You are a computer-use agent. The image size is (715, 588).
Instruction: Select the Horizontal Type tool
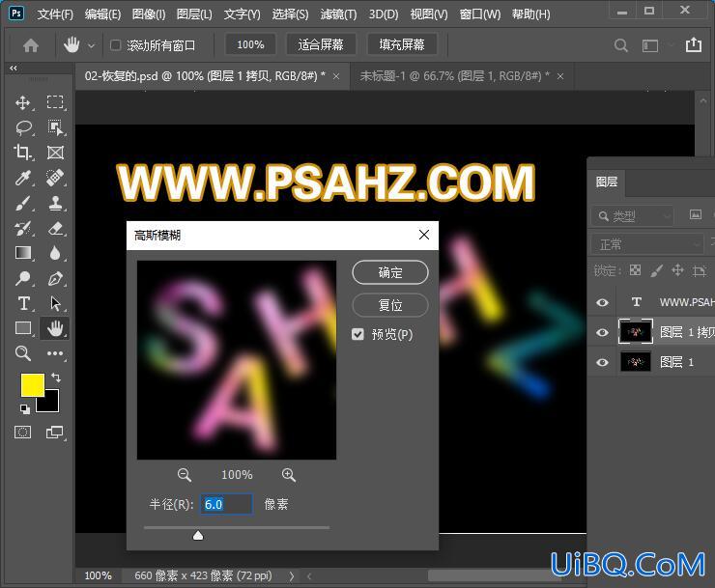23,303
